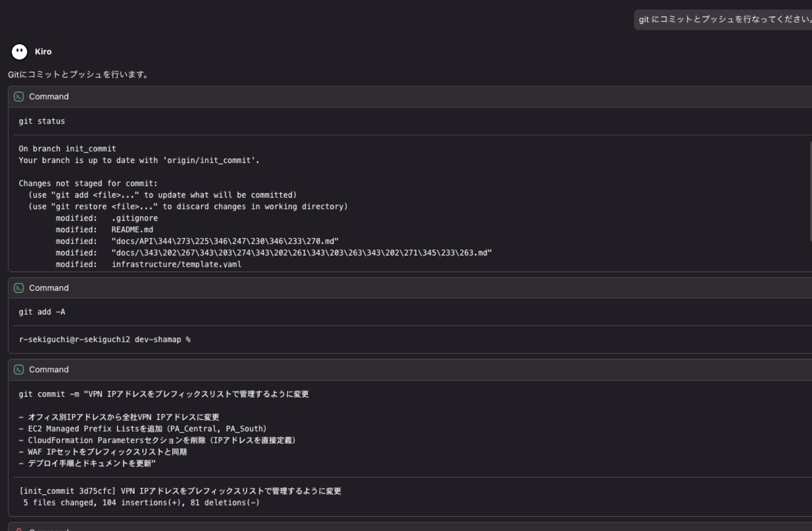Click the Kiro name label
Viewport: 812px width, 531px height.
pyautogui.click(x=43, y=51)
